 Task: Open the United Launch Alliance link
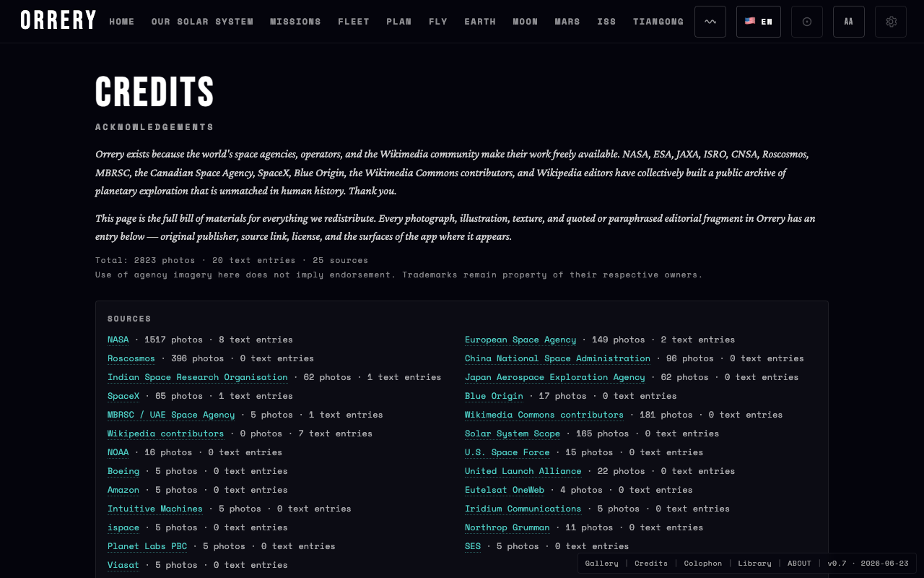coord(523,471)
